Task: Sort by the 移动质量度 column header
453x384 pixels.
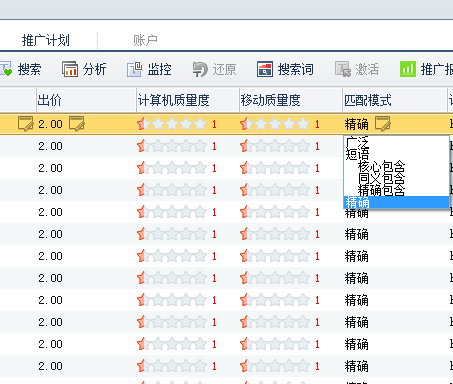Action: [291, 100]
